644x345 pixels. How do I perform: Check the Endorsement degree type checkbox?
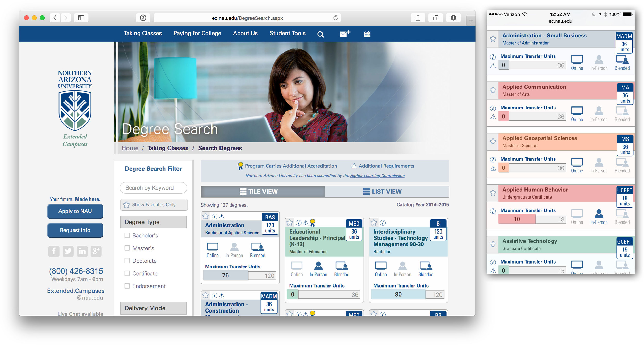[127, 286]
